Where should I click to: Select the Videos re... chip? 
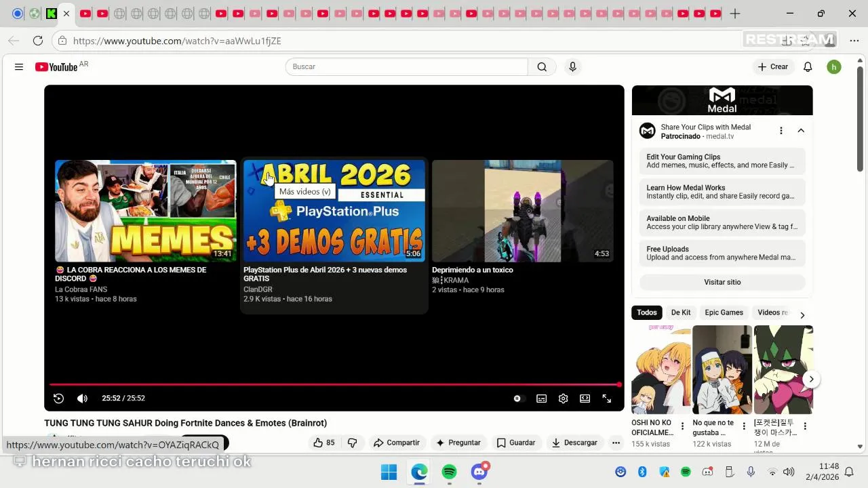[x=773, y=312]
